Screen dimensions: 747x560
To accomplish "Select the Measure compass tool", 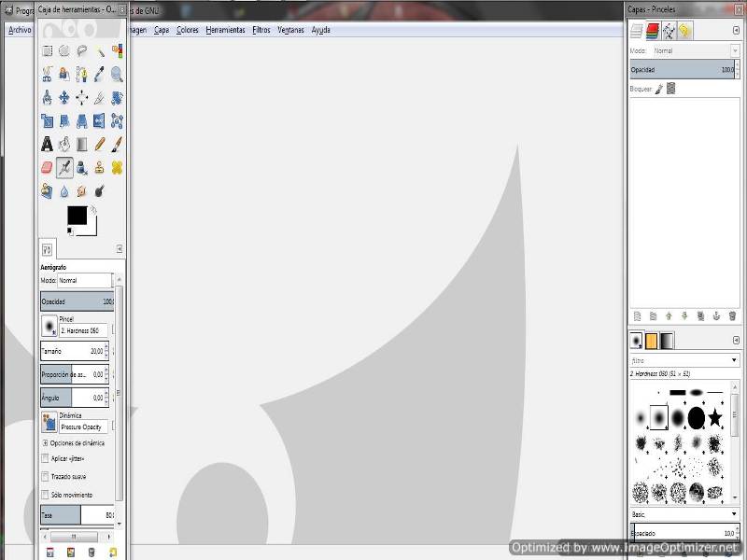I will [48, 98].
